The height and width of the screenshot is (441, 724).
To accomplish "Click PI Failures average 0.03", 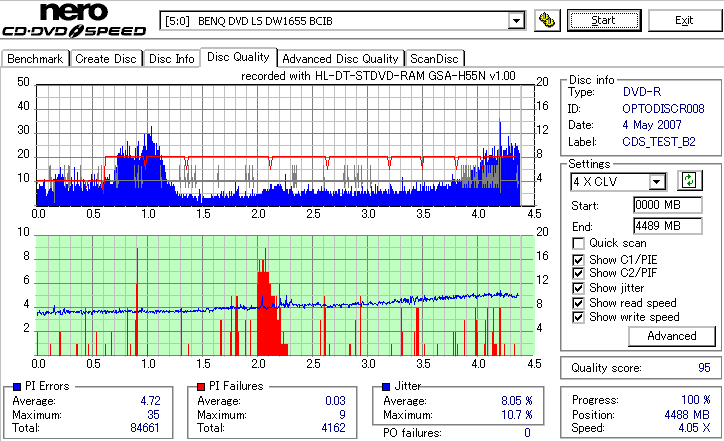I will [335, 401].
